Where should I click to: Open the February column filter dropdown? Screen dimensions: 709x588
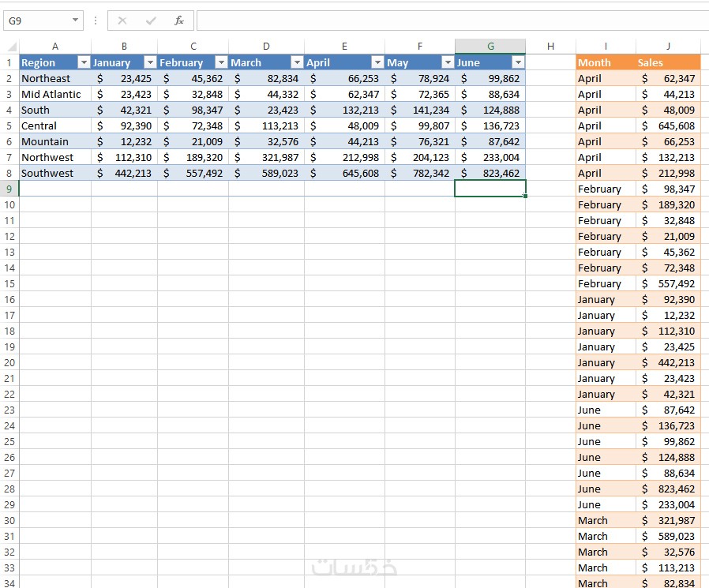coord(221,62)
